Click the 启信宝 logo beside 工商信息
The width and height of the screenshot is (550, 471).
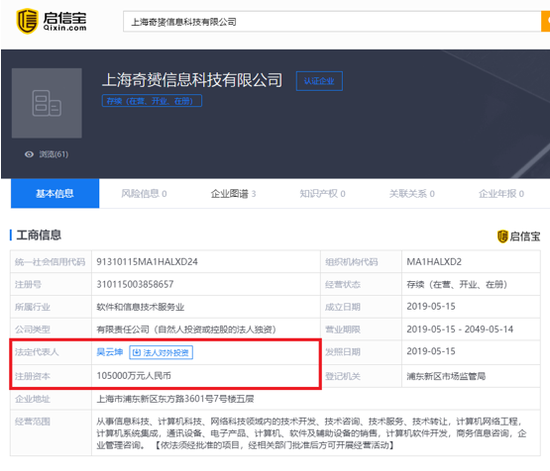(x=518, y=236)
